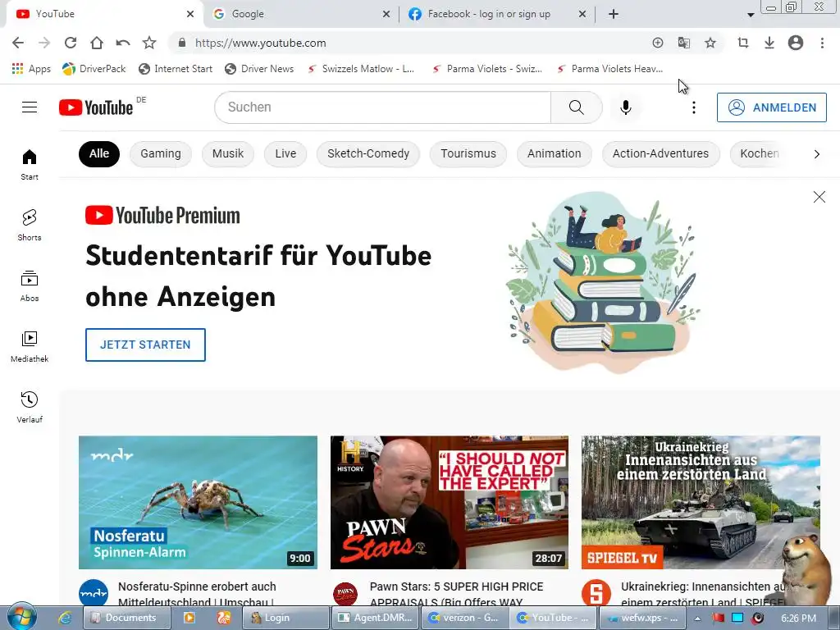This screenshot has width=840, height=630.
Task: Open the mdr channel avatar
Action: point(94,594)
